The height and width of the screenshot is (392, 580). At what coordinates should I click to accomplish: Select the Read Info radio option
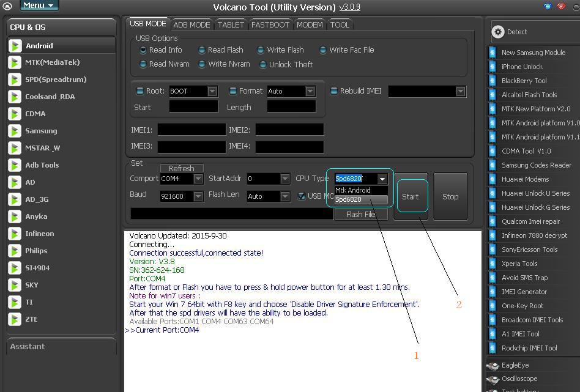(x=143, y=50)
